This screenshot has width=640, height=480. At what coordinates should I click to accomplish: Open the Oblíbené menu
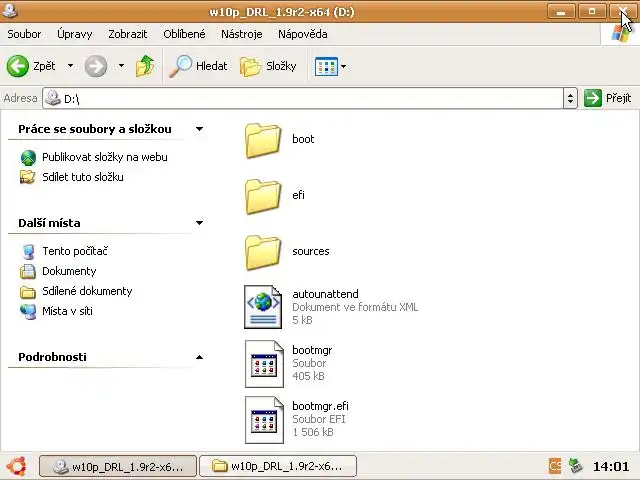point(184,34)
